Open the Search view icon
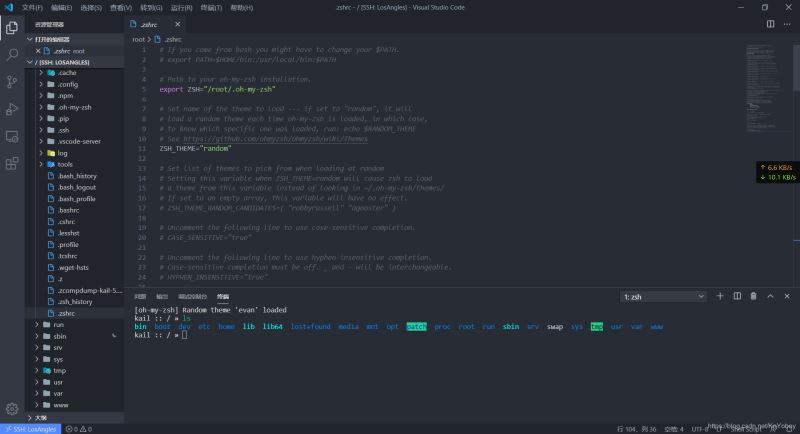 12,55
